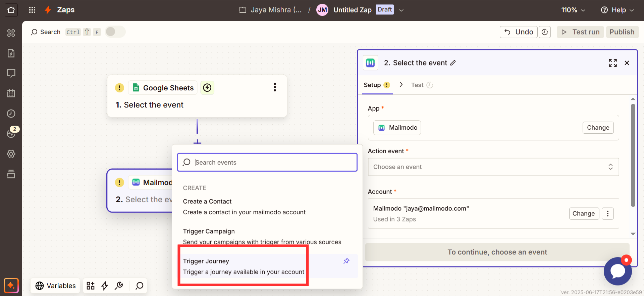Viewport: 644px width, 296px height.
Task: Expand the step editor panel to fullscreen
Action: click(613, 63)
